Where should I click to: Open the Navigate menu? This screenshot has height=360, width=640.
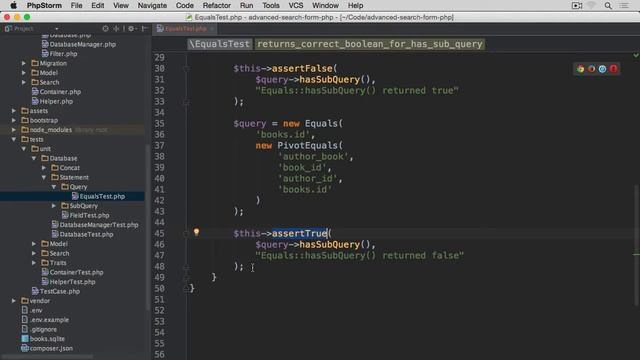point(152,6)
